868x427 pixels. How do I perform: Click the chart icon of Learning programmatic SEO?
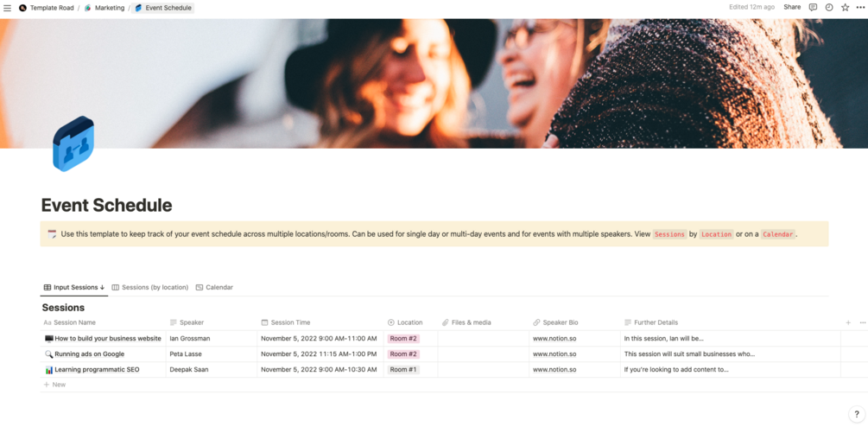click(x=48, y=369)
